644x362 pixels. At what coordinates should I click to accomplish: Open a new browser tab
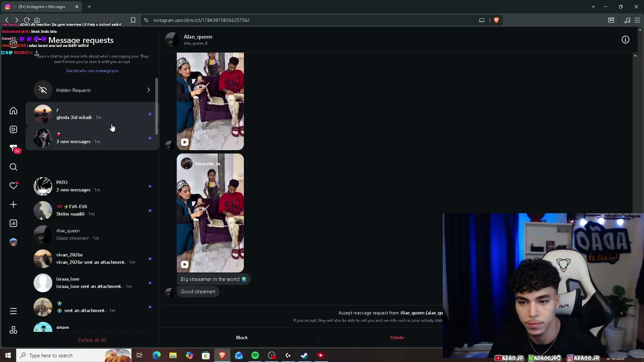(x=89, y=7)
